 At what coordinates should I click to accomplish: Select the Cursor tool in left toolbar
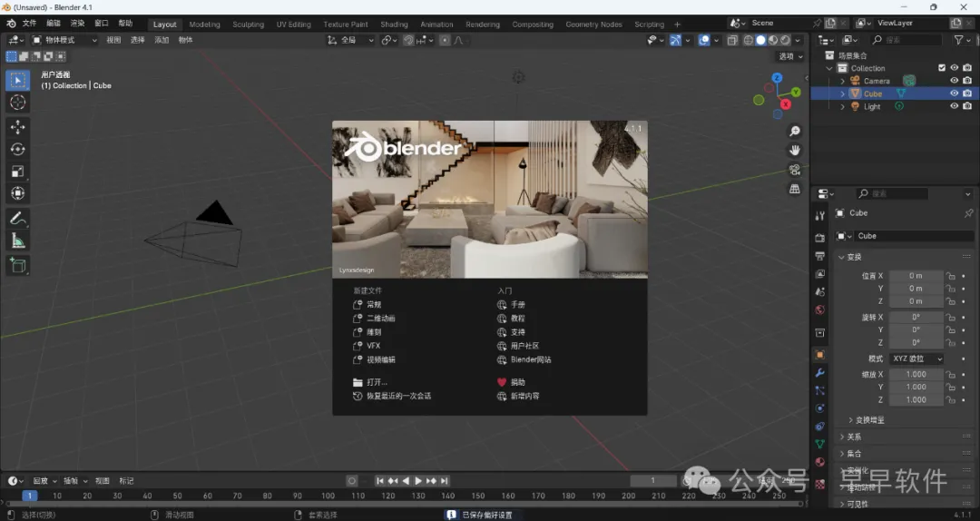coord(17,103)
